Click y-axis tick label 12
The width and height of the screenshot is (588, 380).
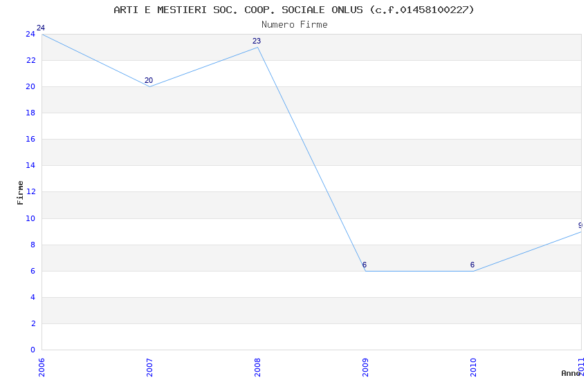click(x=30, y=191)
